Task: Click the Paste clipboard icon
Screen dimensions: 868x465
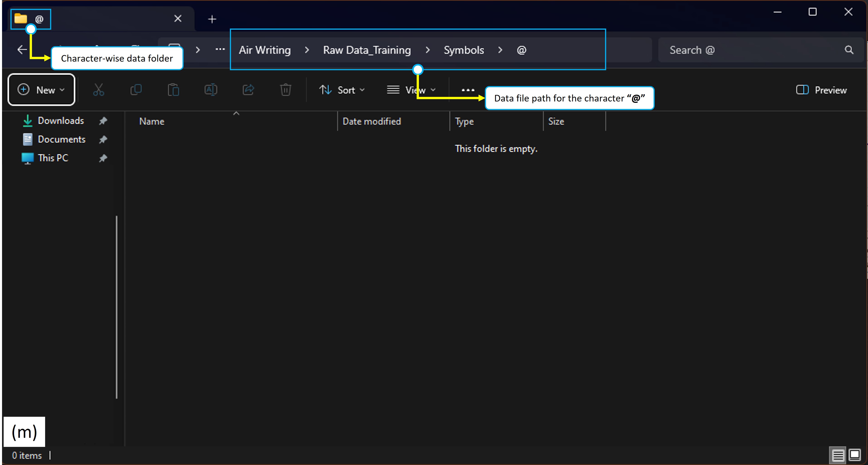Action: click(173, 90)
